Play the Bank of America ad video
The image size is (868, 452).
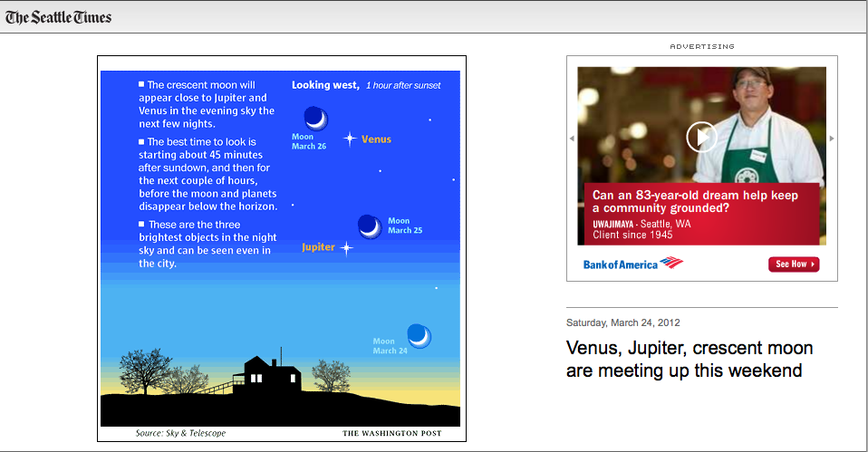click(701, 137)
